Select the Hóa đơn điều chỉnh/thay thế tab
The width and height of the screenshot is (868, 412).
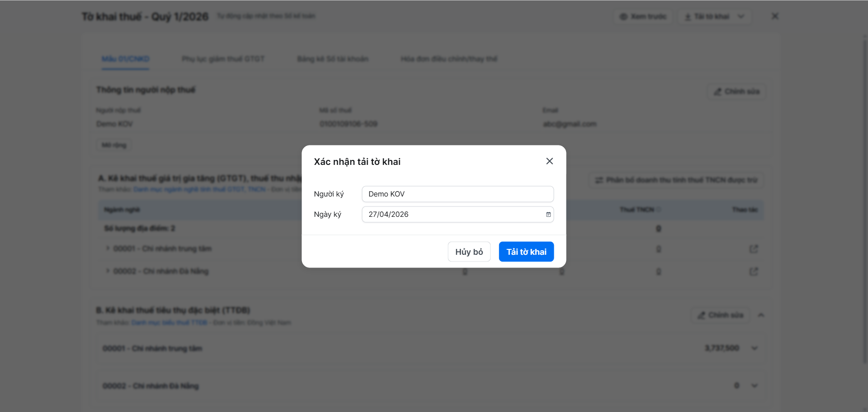448,59
